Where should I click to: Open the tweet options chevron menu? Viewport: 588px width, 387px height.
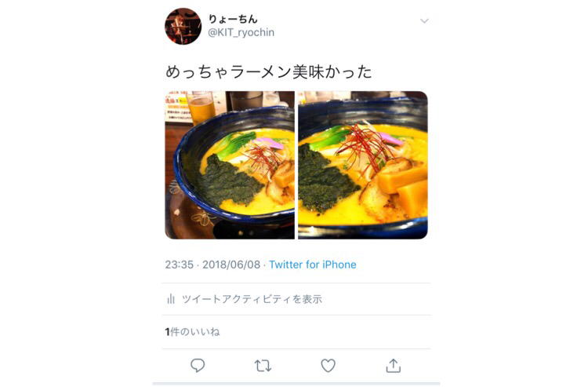coord(424,20)
